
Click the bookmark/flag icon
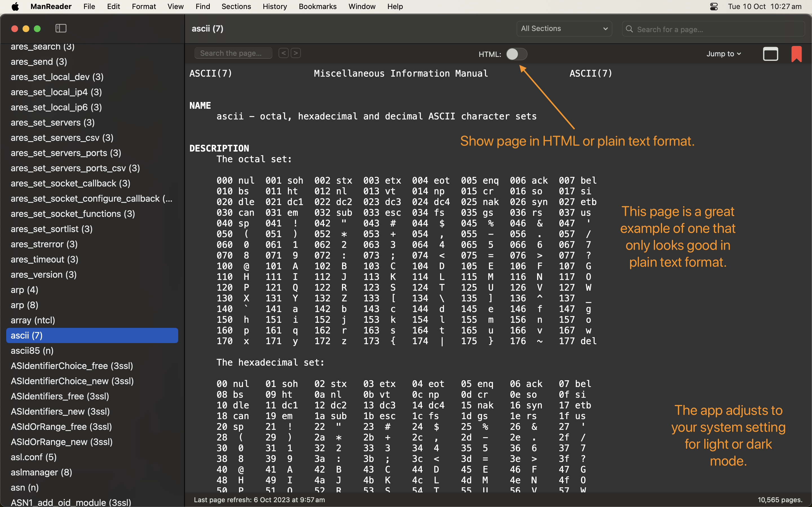(796, 54)
